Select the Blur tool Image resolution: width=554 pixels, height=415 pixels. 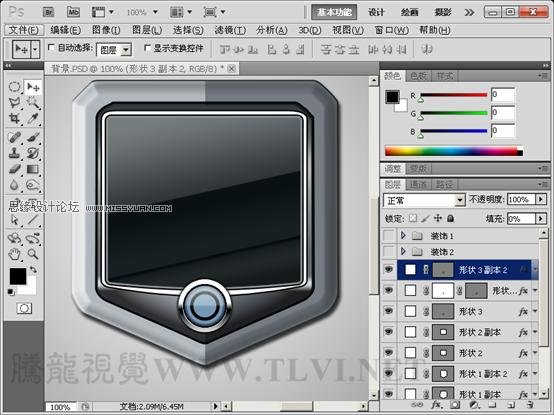click(x=15, y=185)
